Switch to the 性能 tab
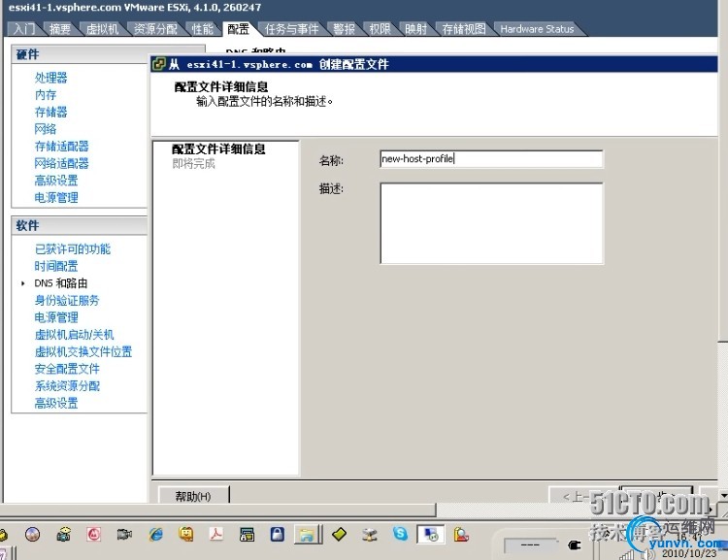This screenshot has height=560, width=728. point(203,29)
